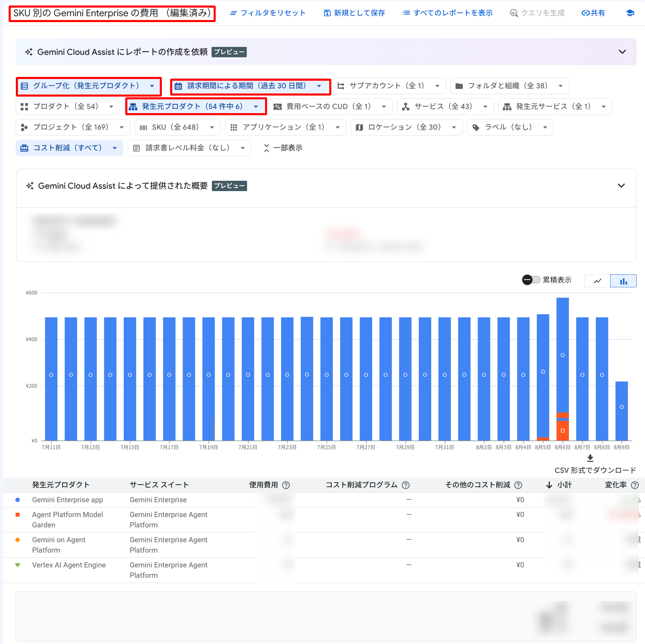Click the Gemini on Agent Platform row name
Viewport: 645px width, 644px height.
[59, 545]
